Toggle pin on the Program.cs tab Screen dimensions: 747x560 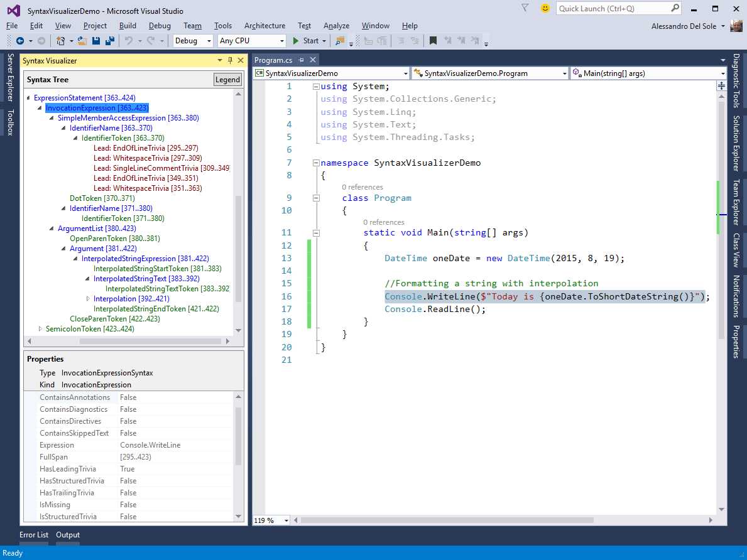tap(302, 60)
